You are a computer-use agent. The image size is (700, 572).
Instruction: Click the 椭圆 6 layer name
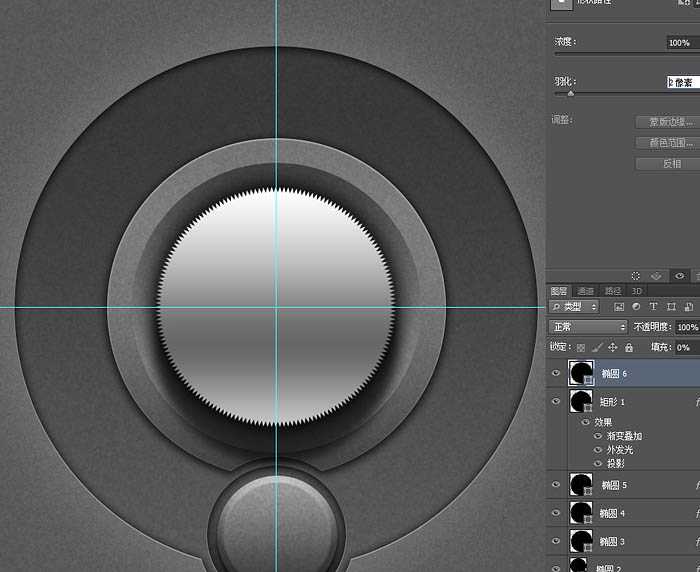[614, 374]
